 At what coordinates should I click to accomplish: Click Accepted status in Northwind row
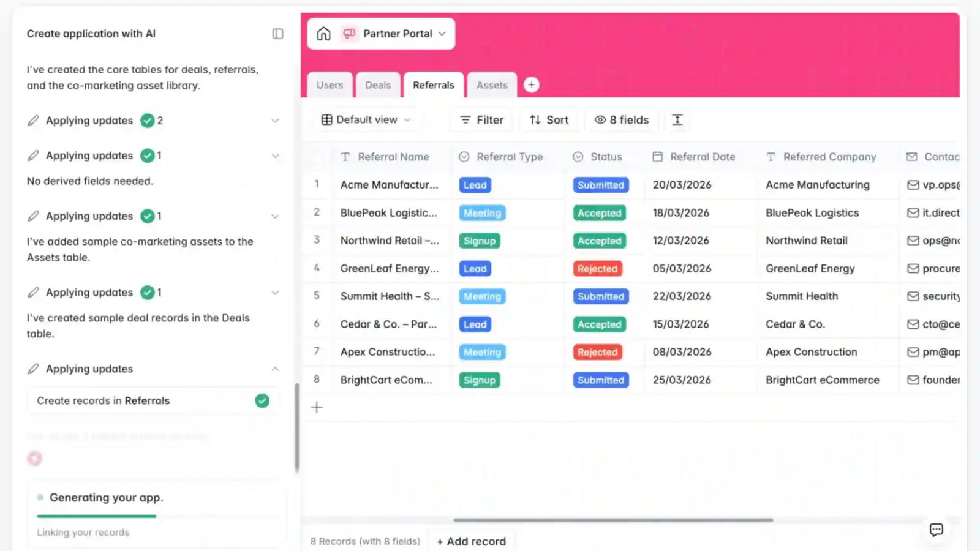599,241
